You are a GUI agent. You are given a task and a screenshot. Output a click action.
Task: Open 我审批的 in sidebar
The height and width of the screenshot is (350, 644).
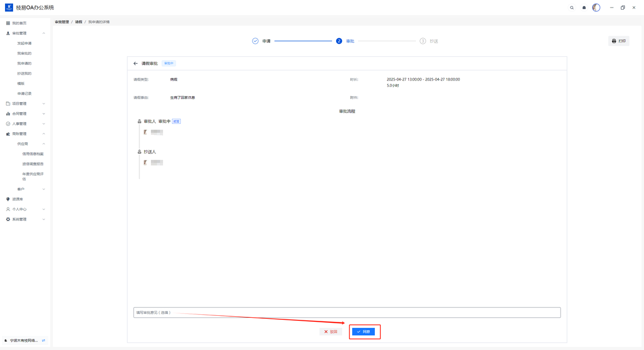click(x=24, y=53)
